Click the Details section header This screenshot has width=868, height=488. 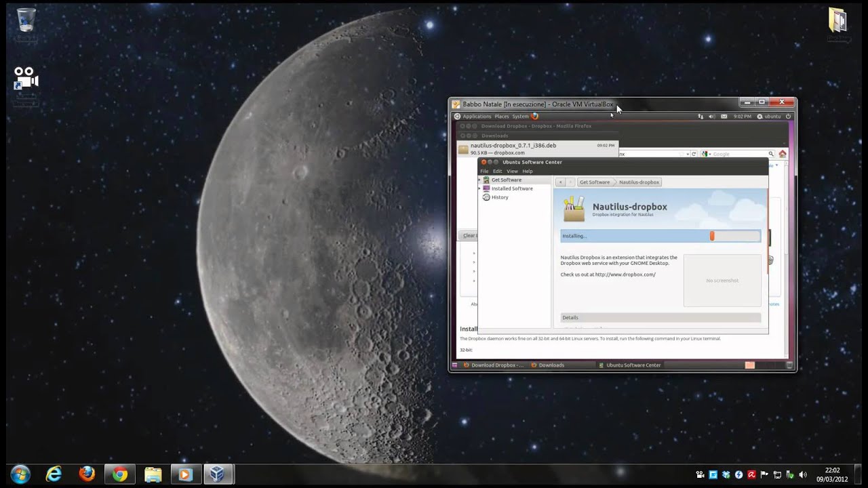point(660,317)
